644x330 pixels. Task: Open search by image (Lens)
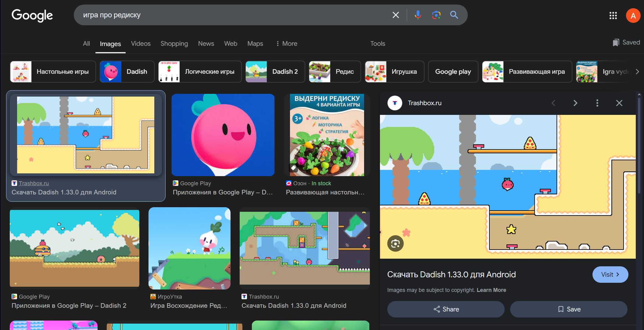tap(436, 15)
